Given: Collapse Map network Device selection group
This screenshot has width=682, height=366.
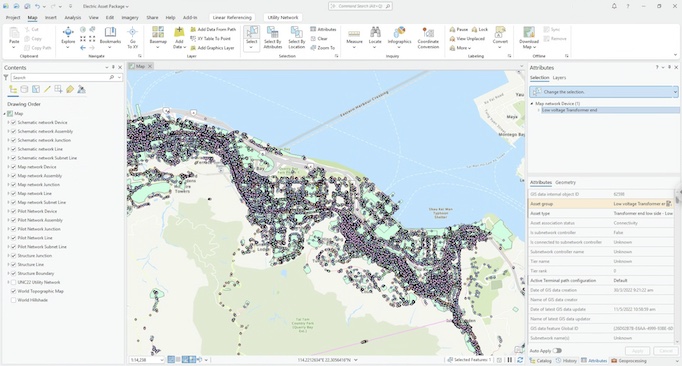Looking at the screenshot, I should 532,104.
